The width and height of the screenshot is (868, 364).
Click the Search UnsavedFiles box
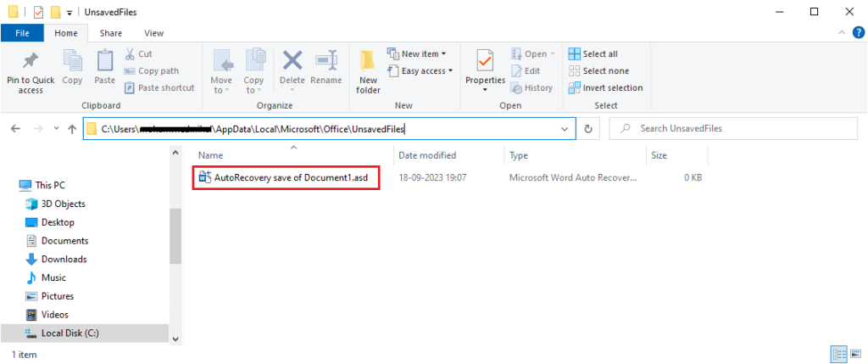click(733, 128)
